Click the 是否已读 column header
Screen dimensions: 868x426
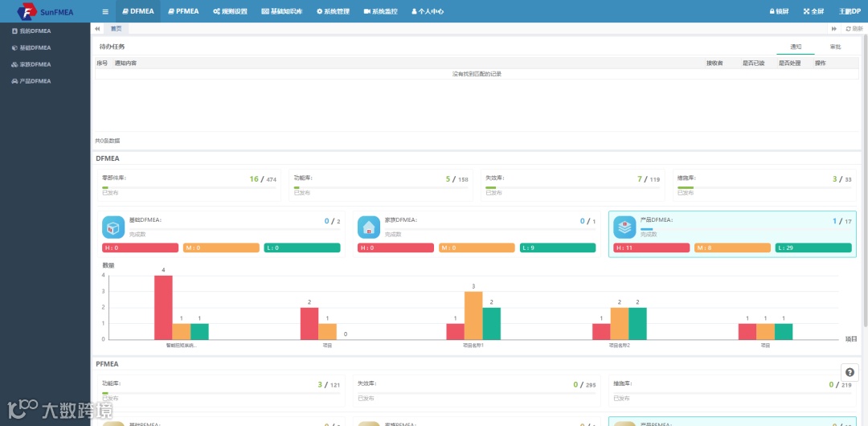click(753, 63)
